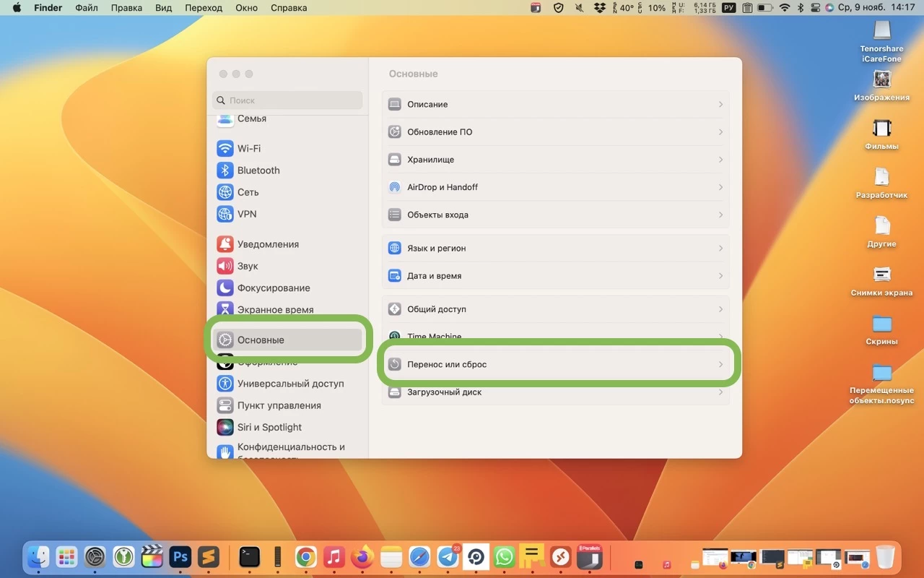924x578 pixels.
Task: Open Перенос или сброс settings
Action: (556, 364)
